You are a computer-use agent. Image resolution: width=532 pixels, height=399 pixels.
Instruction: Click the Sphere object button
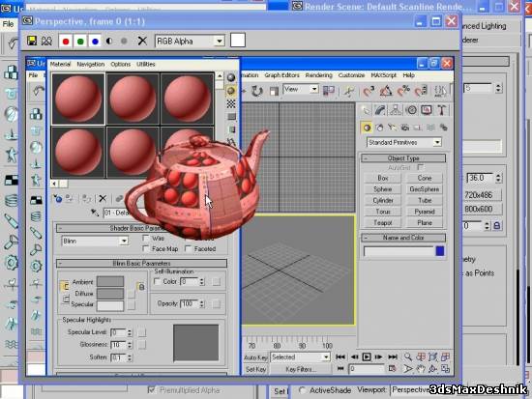coord(383,189)
